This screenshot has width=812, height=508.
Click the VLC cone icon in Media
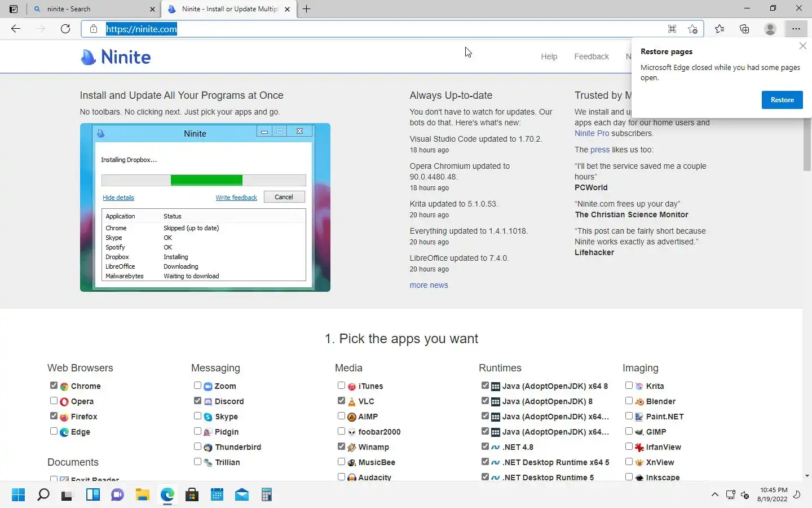click(x=352, y=402)
